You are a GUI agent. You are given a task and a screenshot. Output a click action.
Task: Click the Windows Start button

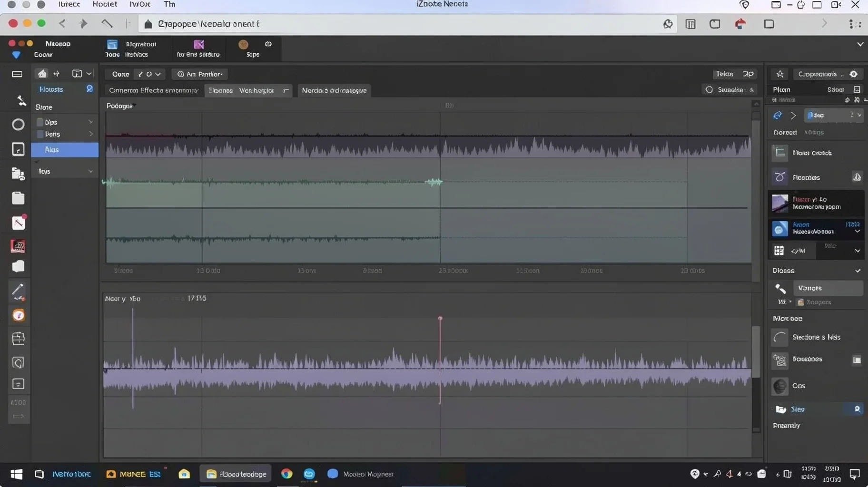coord(17,474)
